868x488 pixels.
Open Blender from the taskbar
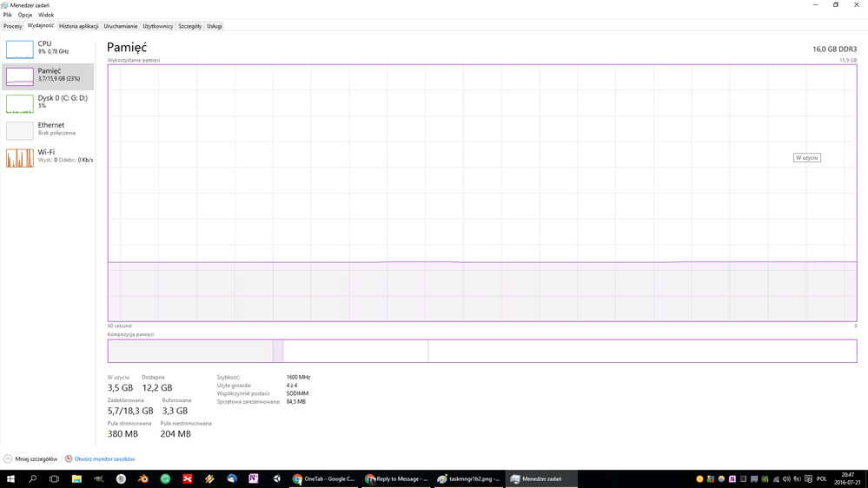[x=143, y=478]
